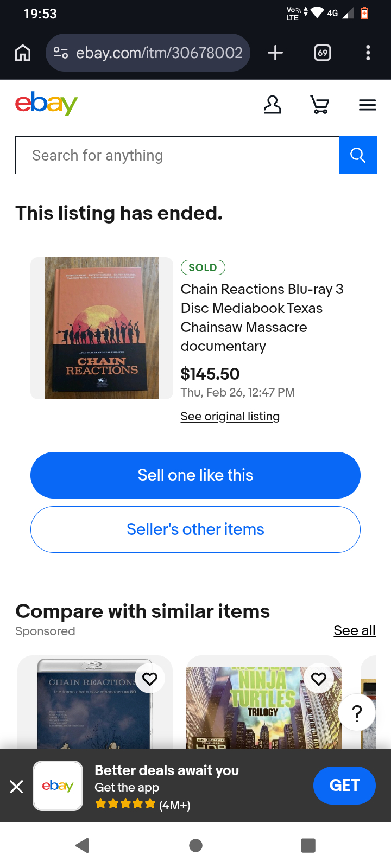Toggle watchlist heart on Ninja Turtles Trilogy
This screenshot has height=868, width=391.
pos(319,678)
